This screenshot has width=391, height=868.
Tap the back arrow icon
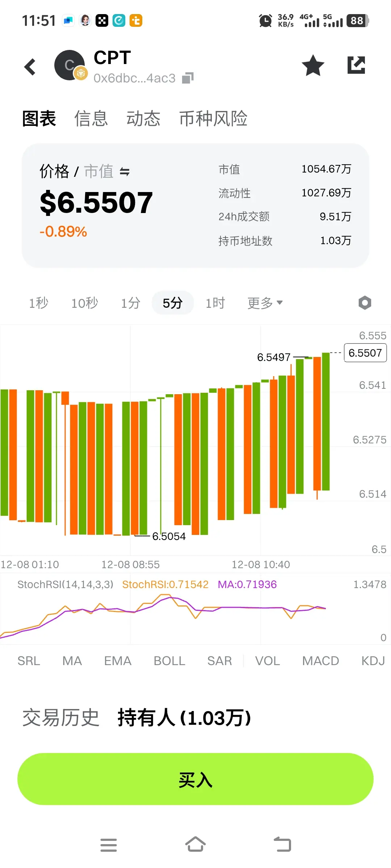pos(30,67)
